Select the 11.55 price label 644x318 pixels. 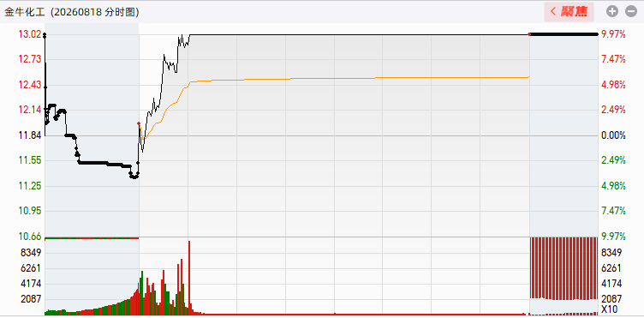tap(30, 160)
